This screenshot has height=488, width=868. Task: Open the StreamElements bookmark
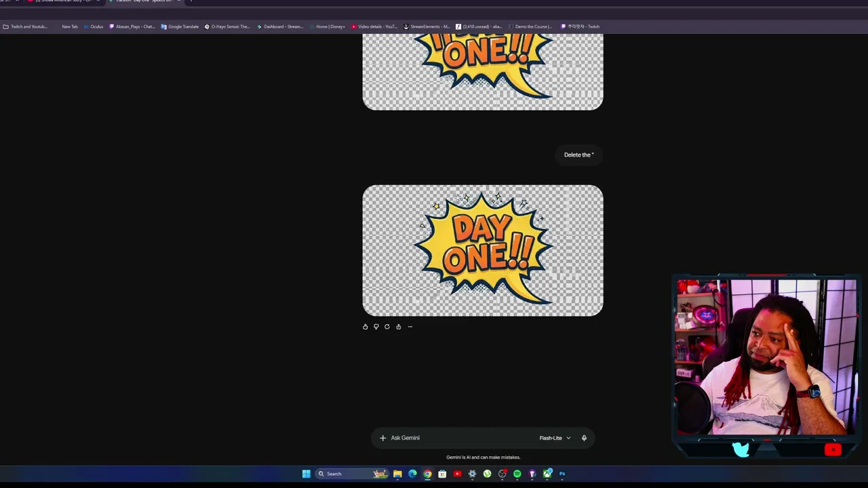[427, 26]
